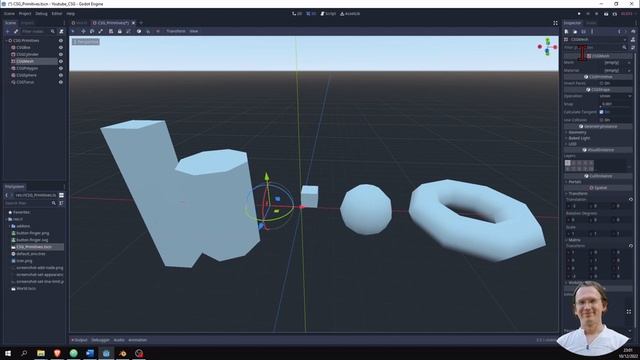Toggle visibility of CSGCylinder node
This screenshot has height=360, width=640.
click(61, 54)
